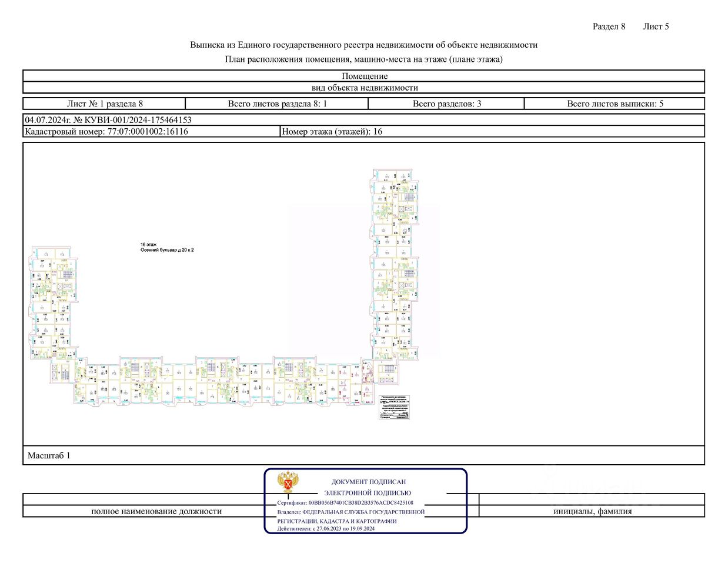The height and width of the screenshot is (563, 728).
Task: Click the line "РЕГИСТРАЦИИ, КАДАСТРА И КАРТОГРАФИИ"
Action: (336, 521)
